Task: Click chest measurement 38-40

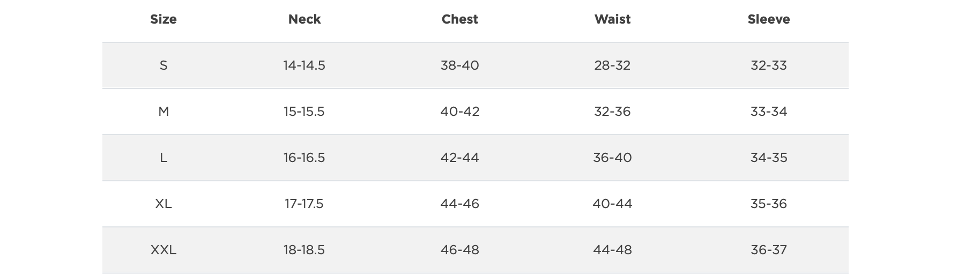Action: (459, 65)
